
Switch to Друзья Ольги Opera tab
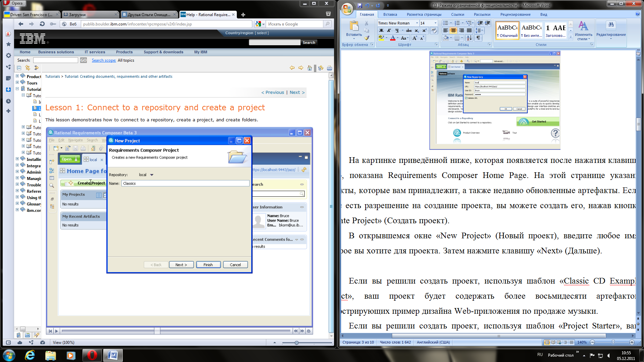pos(149,14)
